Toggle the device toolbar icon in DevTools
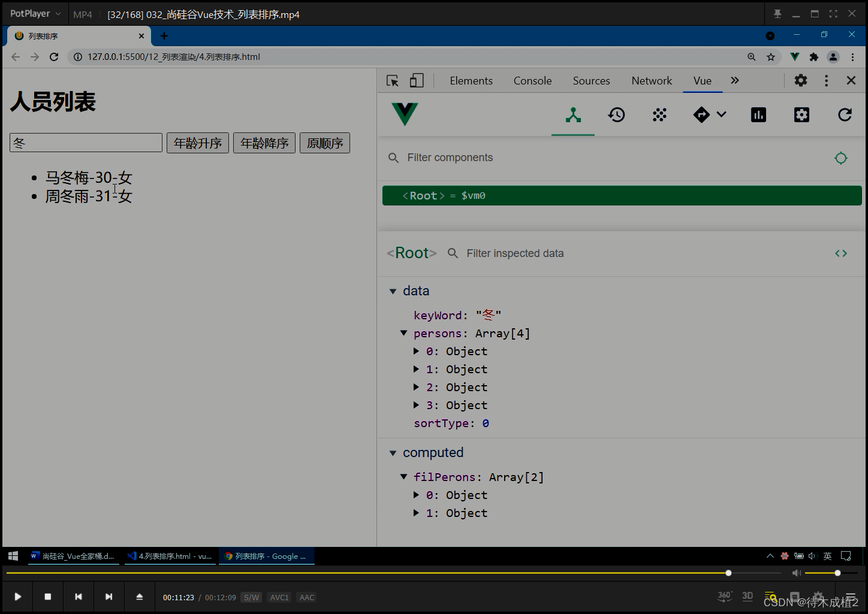 tap(417, 81)
